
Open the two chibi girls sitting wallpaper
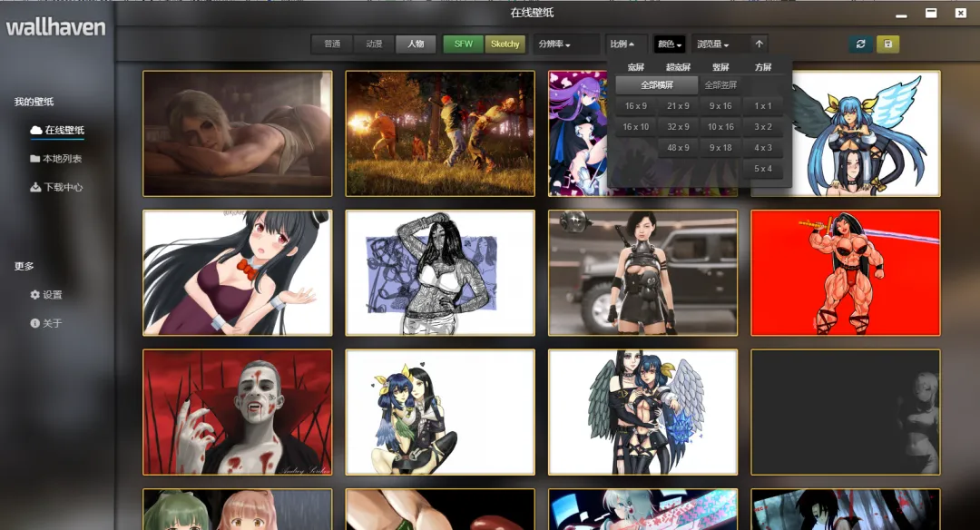pyautogui.click(x=440, y=412)
